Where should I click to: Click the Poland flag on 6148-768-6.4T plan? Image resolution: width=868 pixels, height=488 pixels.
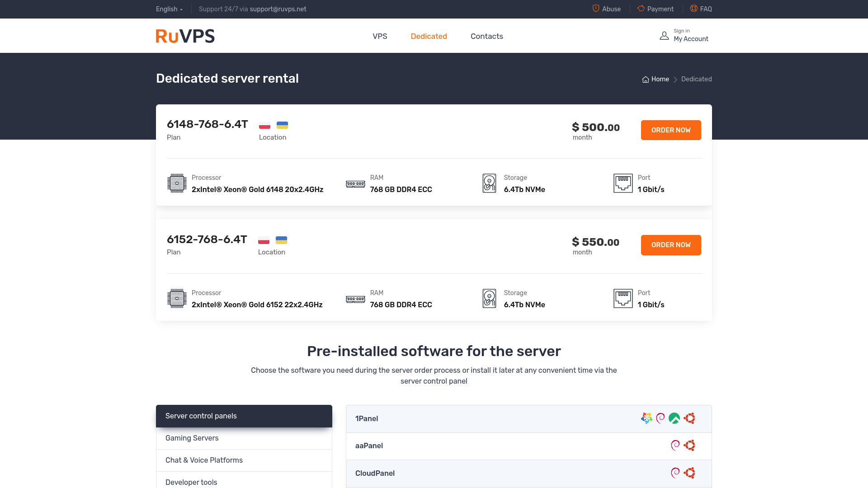[x=264, y=125]
